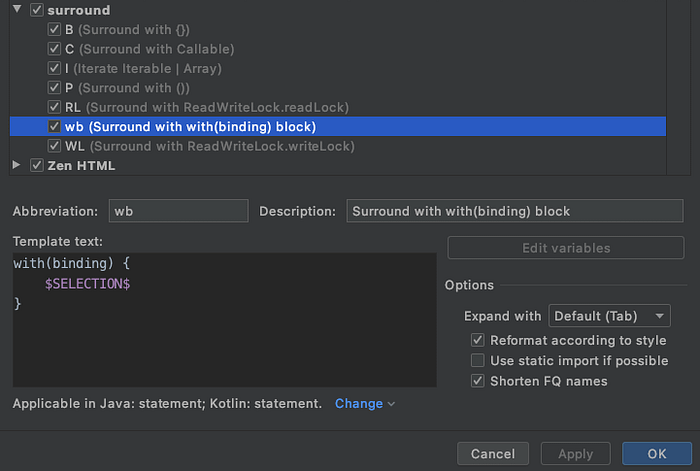Viewport: 700px width, 471px height.
Task: Toggle checkbox for C (Surround with Callable)
Action: coord(54,49)
